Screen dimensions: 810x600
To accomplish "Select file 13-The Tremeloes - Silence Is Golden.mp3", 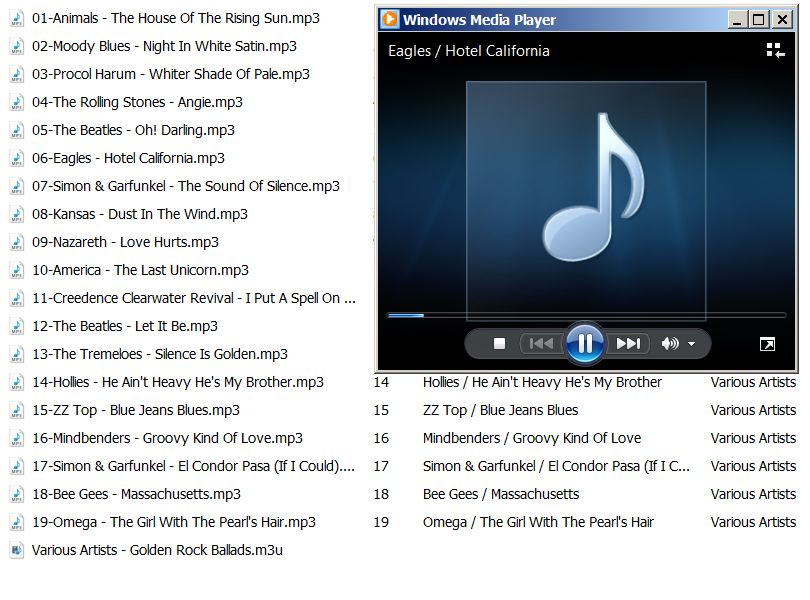I will pos(160,353).
